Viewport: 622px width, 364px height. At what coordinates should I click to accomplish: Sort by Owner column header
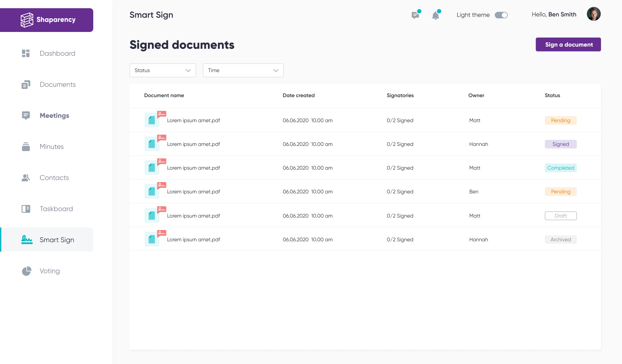(x=476, y=96)
